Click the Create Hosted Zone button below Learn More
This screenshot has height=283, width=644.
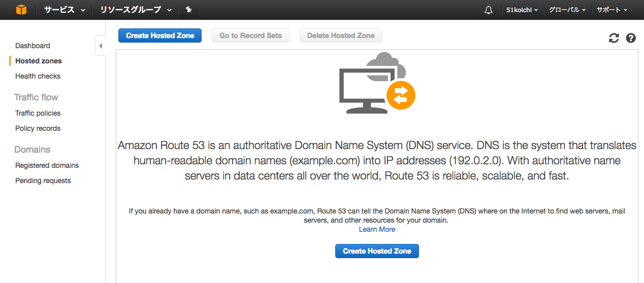(x=377, y=251)
